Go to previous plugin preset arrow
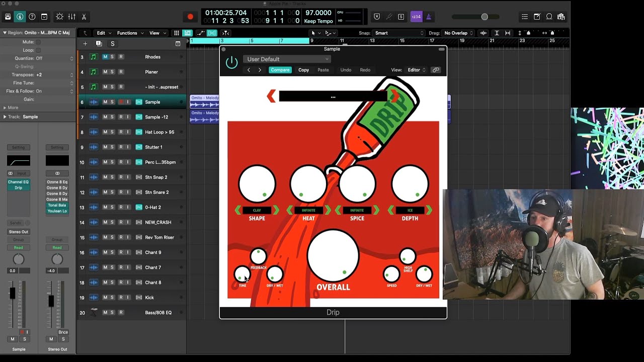This screenshot has height=362, width=644. click(249, 70)
